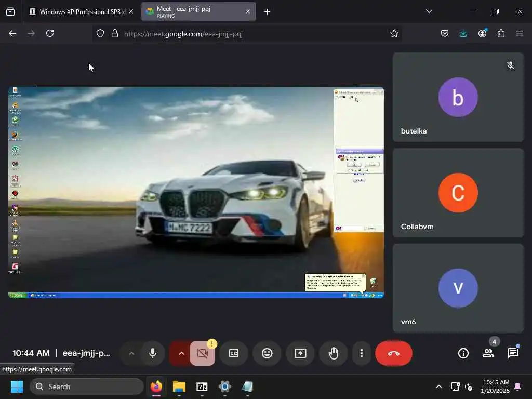Image resolution: width=532 pixels, height=399 pixels.
Task: Turn on the camera in Meet
Action: (x=203, y=353)
